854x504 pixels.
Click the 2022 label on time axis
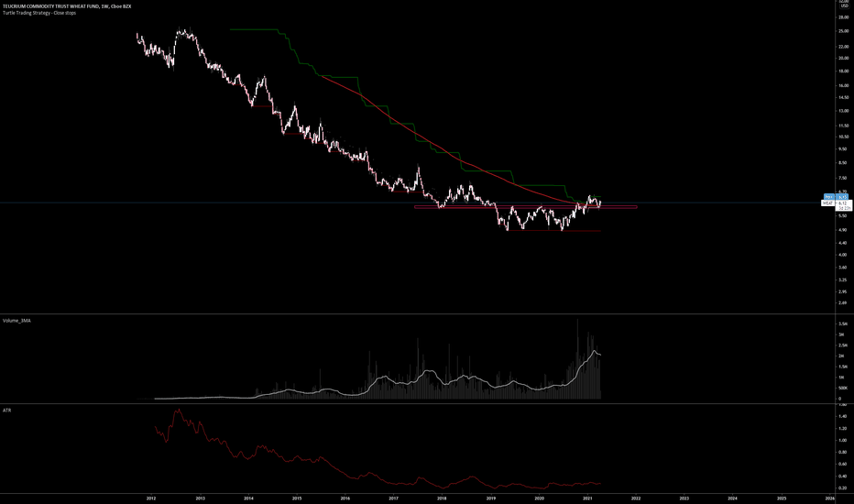pos(636,498)
